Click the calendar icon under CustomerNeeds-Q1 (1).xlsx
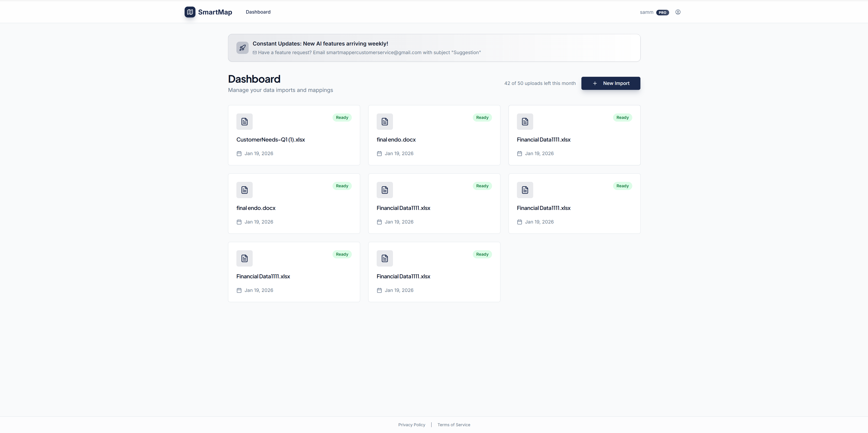The width and height of the screenshot is (868, 433). (239, 154)
